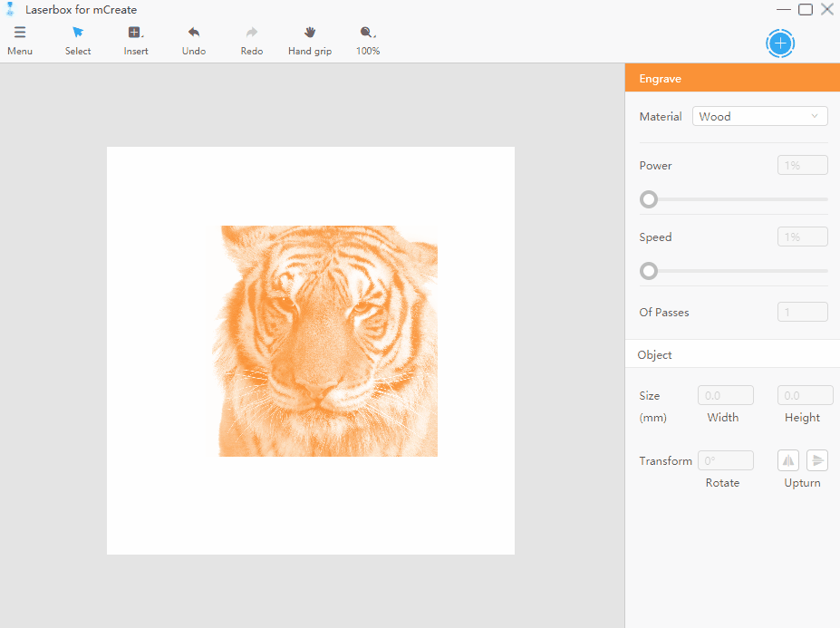
Task: Maximize the Laserbox window
Action: (806, 9)
